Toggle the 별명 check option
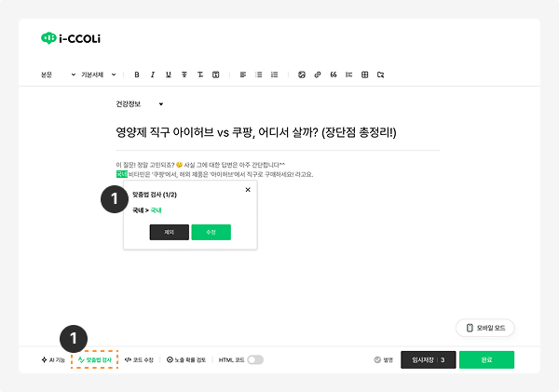559x392 pixels. [x=384, y=360]
